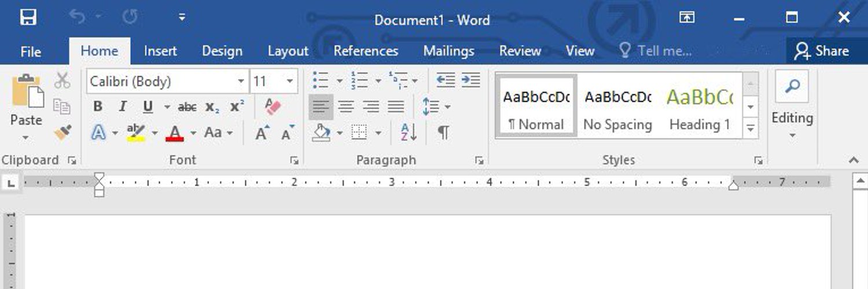Click the Copy icon
Screen dimensions: 868x289
click(x=62, y=106)
